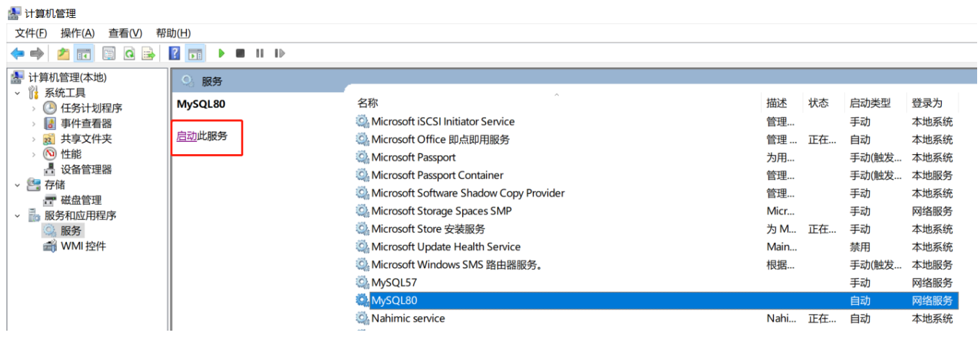Viewport: 980px width, 353px height.
Task: Open 设备管理器 in the tree
Action: (87, 169)
